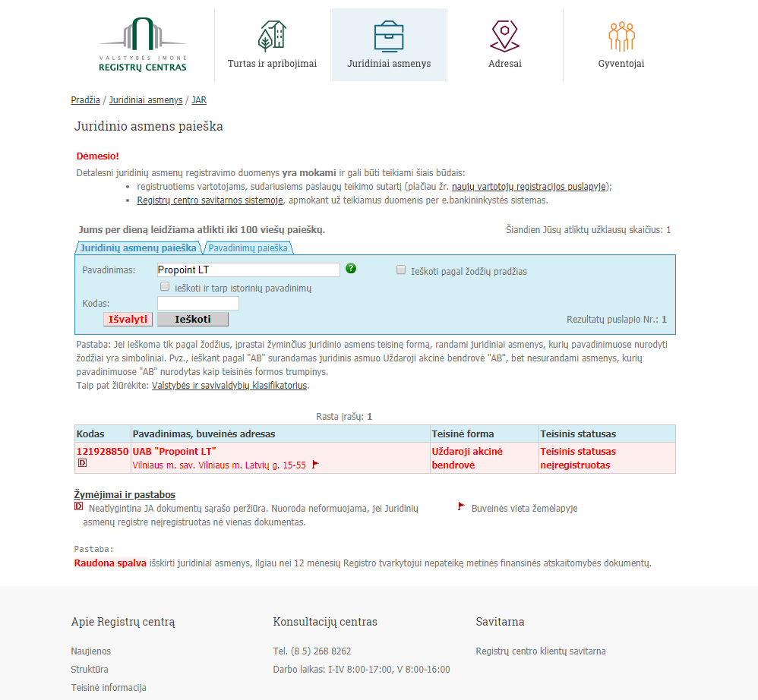758x700 pixels.
Task: Click red flag map icon after Latvių g. address
Action: pyautogui.click(x=315, y=464)
